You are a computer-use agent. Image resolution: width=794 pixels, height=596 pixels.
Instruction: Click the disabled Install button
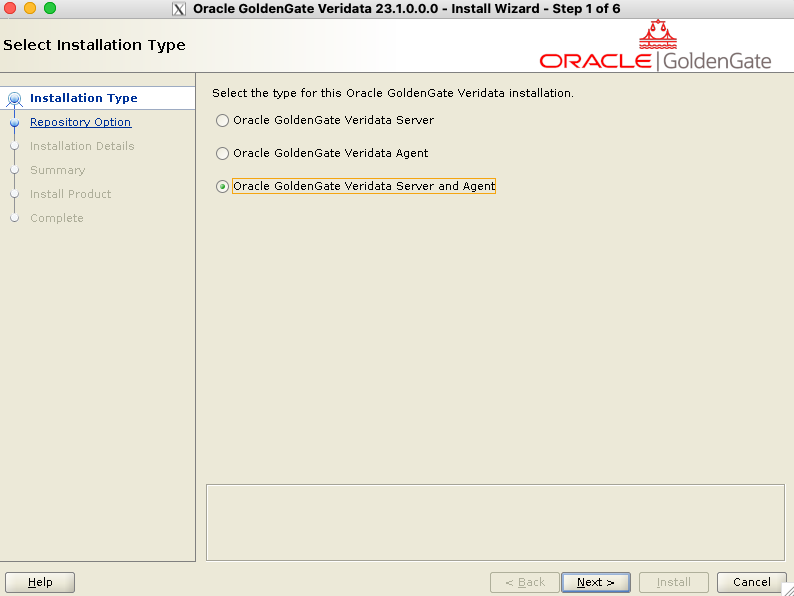[x=673, y=582]
